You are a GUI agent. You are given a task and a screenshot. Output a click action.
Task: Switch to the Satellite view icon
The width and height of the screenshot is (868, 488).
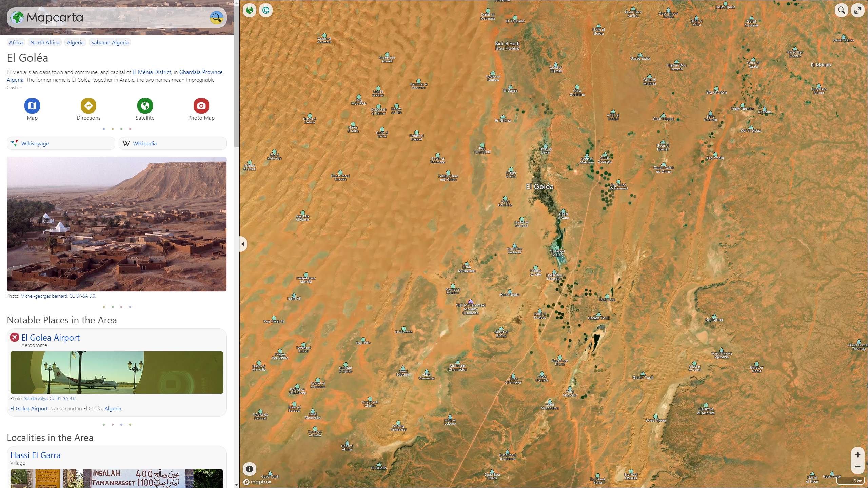coord(145,106)
